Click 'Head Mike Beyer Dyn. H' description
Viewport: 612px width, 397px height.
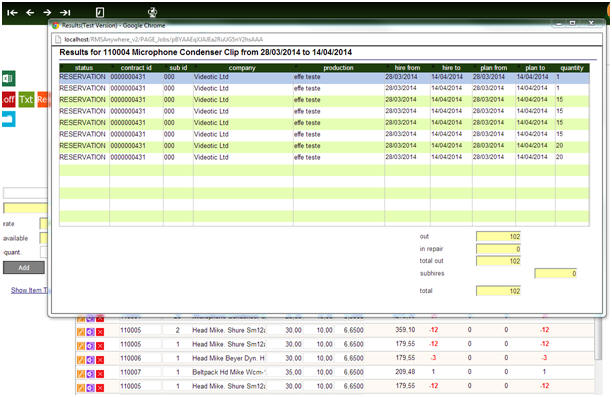(x=228, y=358)
